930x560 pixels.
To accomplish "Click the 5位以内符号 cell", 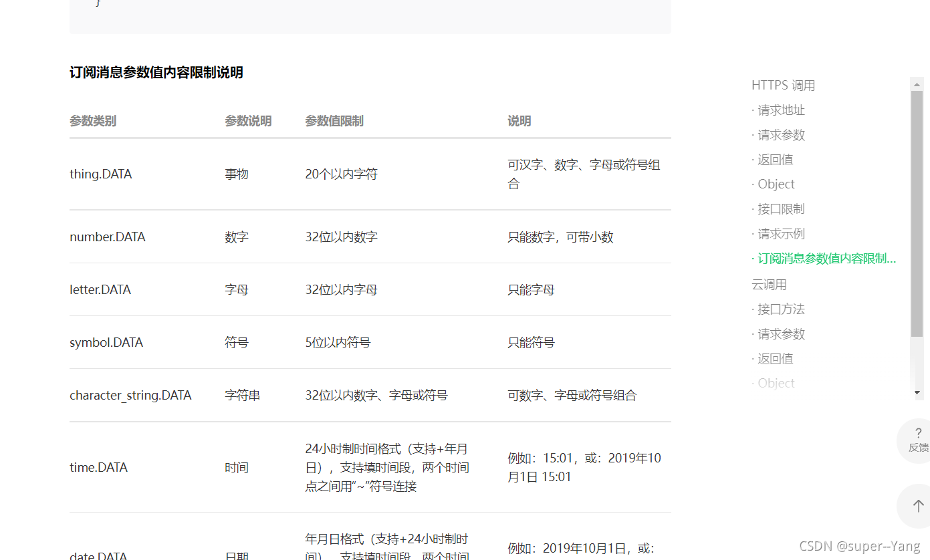I will pos(338,343).
